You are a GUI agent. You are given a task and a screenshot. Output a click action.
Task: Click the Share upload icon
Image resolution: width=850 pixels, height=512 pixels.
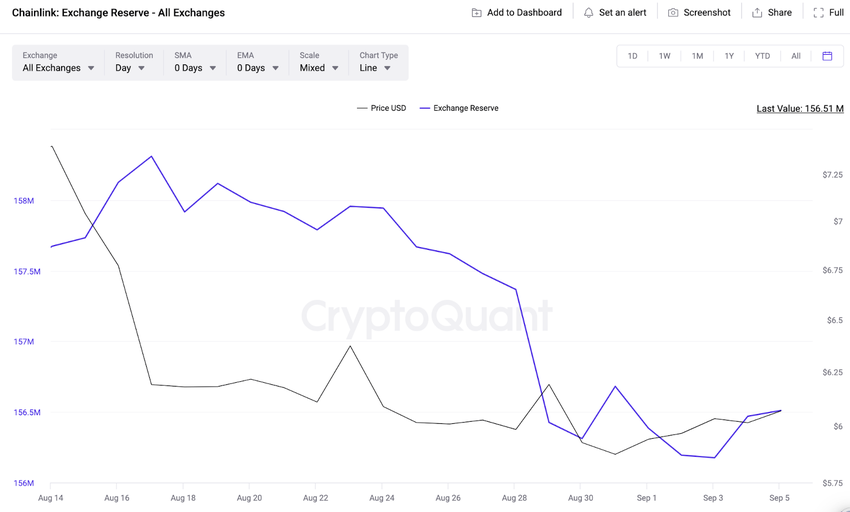tap(757, 12)
